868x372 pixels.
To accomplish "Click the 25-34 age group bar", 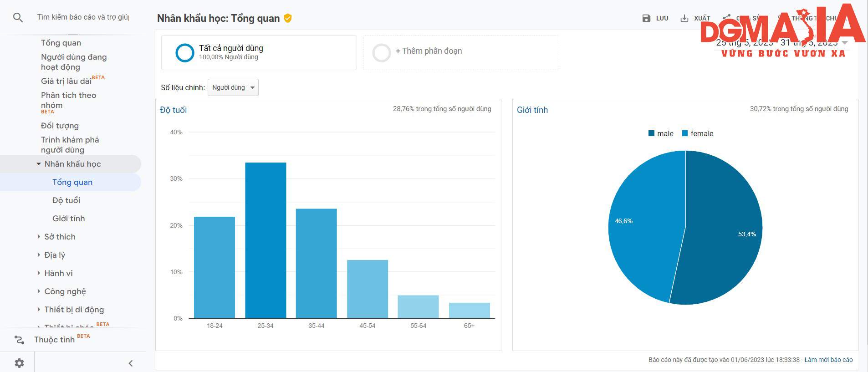I will point(266,240).
